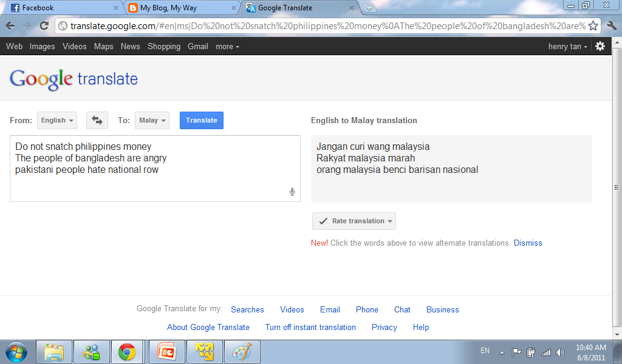This screenshot has height=364, width=622.
Task: Click the browser back arrow
Action: point(10,26)
